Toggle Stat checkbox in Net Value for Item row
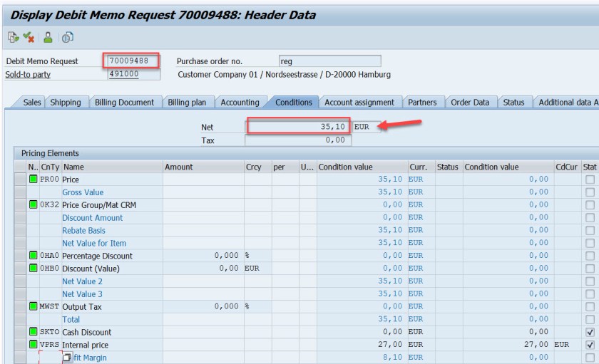Viewport: 599px width, 364px height. click(x=590, y=243)
